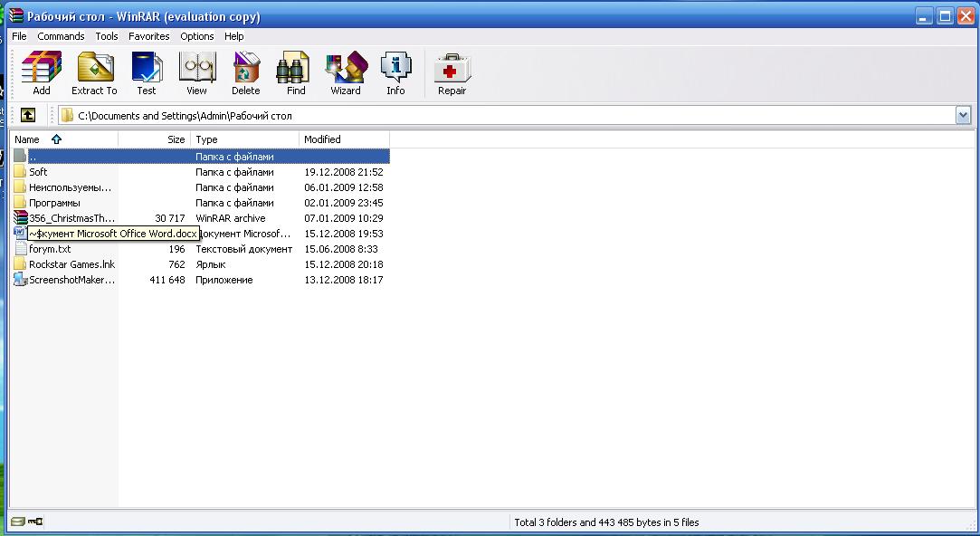Click date '19.12.2008 21:52'
Screen dimensions: 980x536
point(344,172)
